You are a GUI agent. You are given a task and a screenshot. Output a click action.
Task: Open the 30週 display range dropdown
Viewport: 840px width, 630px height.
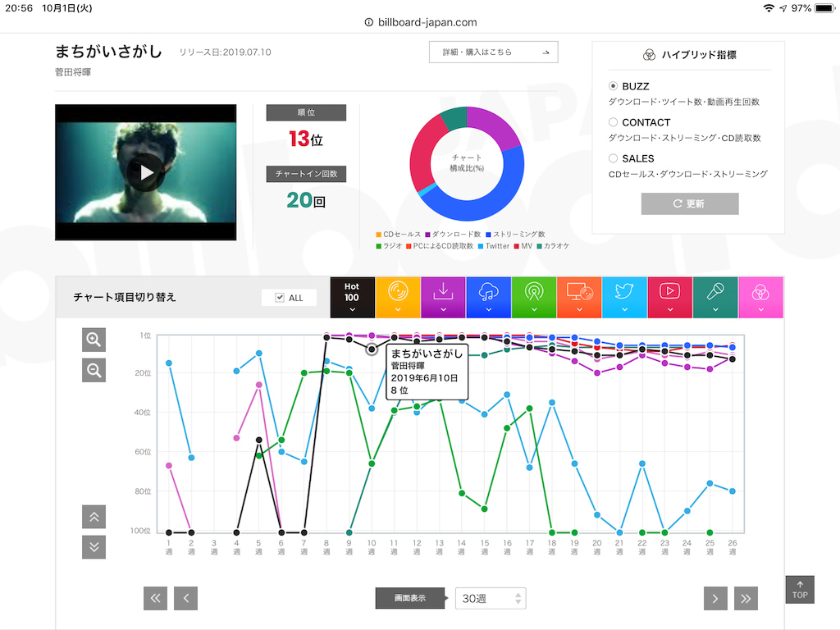(491, 598)
